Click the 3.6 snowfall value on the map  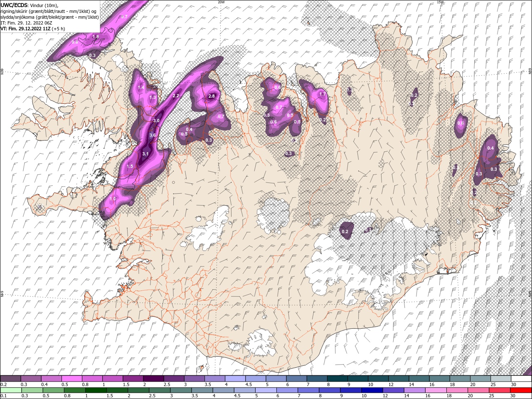tap(153, 135)
